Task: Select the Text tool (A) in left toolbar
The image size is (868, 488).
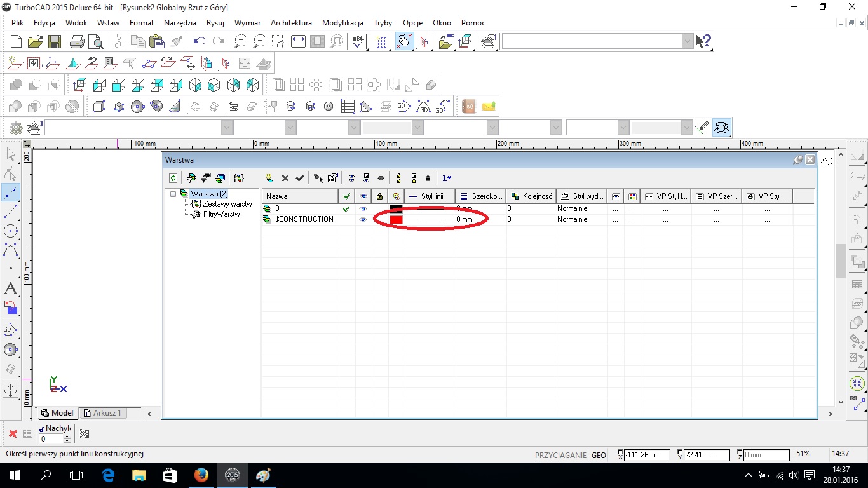Action: [x=10, y=288]
